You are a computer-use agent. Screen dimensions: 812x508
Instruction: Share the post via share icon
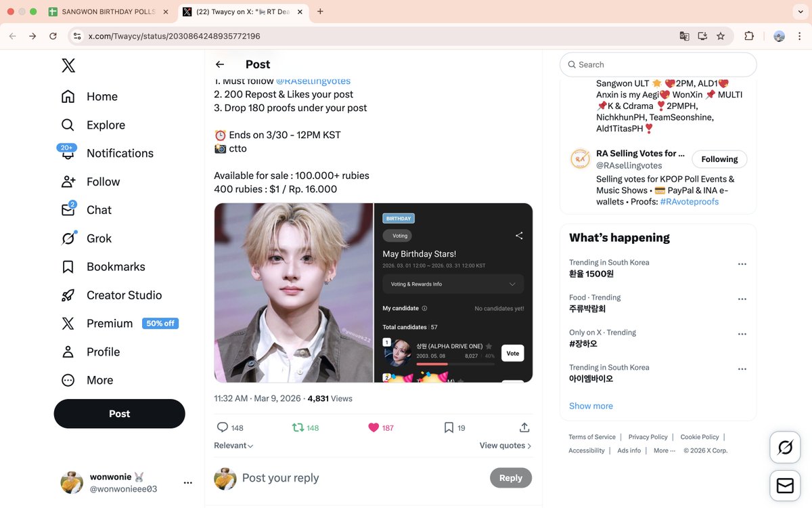[x=524, y=427]
